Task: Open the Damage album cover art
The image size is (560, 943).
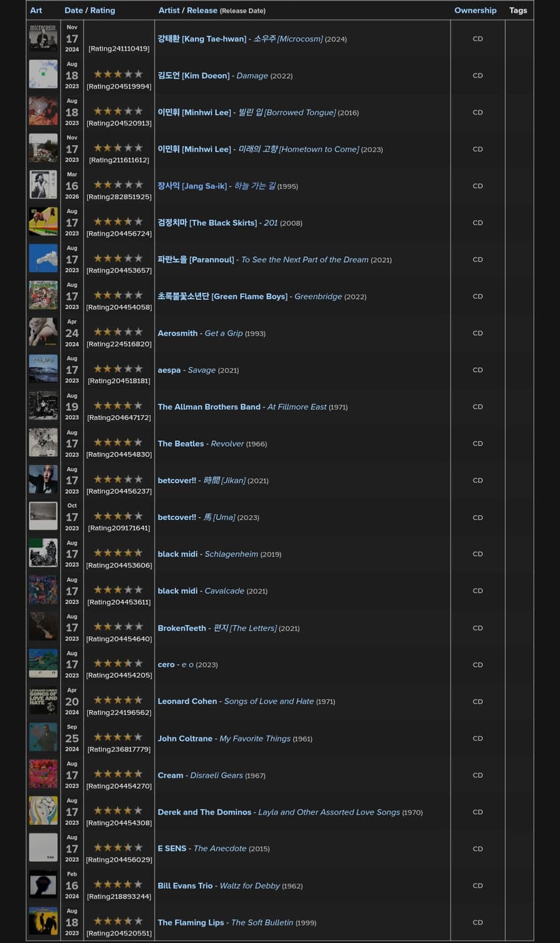Action: point(43,75)
